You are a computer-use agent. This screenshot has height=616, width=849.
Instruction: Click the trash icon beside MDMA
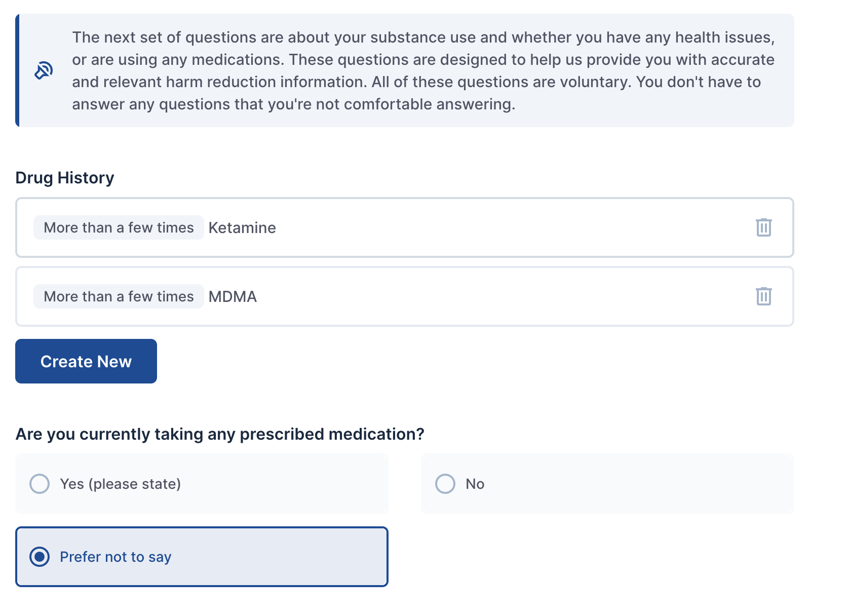(x=763, y=296)
